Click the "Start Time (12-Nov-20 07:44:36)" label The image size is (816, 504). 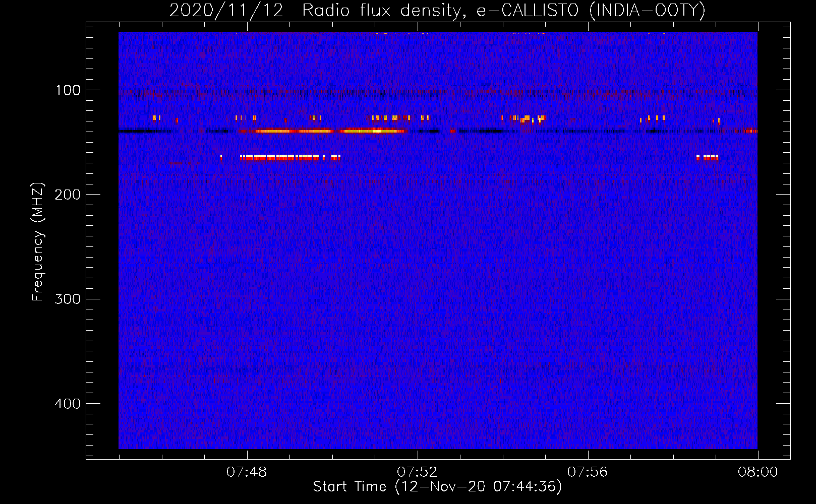(437, 487)
